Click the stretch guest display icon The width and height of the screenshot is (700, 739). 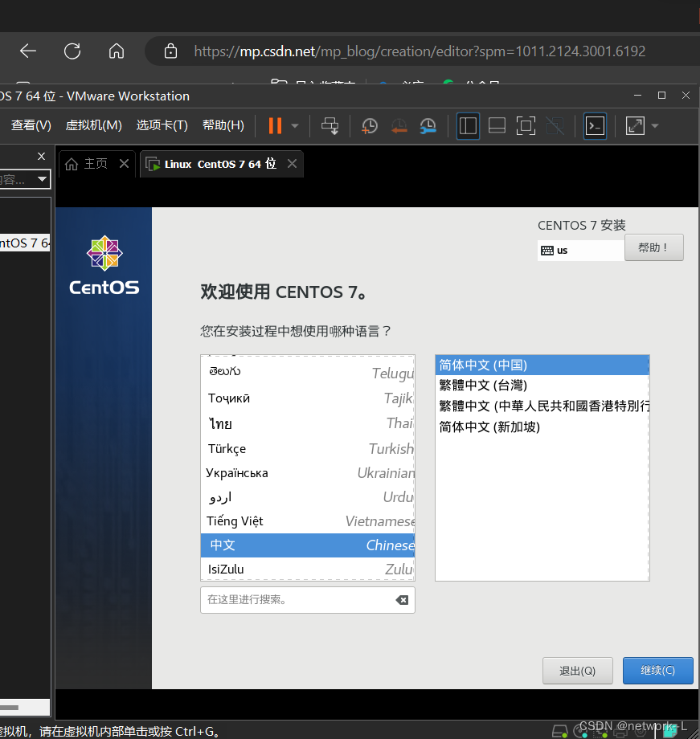coord(635,126)
